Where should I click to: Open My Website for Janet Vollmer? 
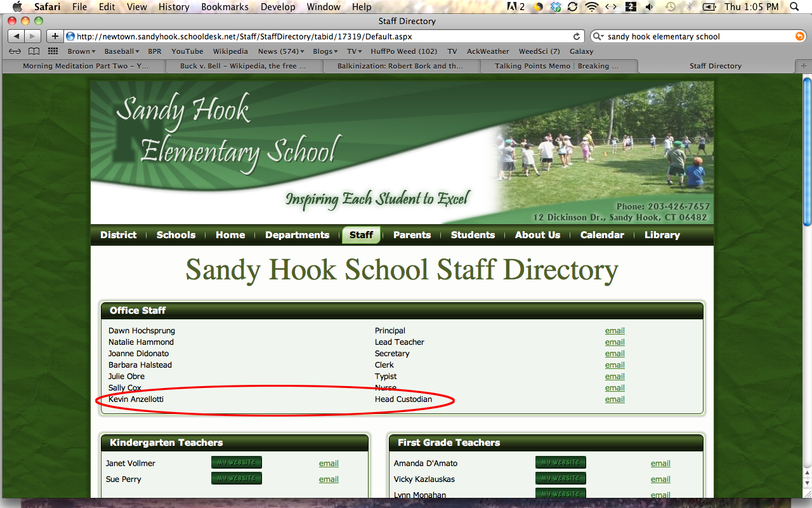click(237, 463)
